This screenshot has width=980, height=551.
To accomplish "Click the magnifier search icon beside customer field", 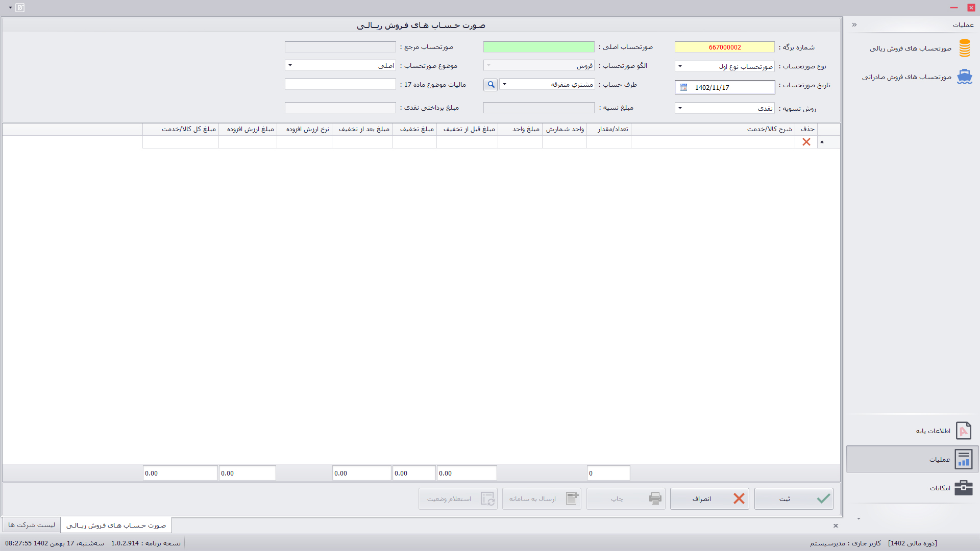I will tap(491, 85).
